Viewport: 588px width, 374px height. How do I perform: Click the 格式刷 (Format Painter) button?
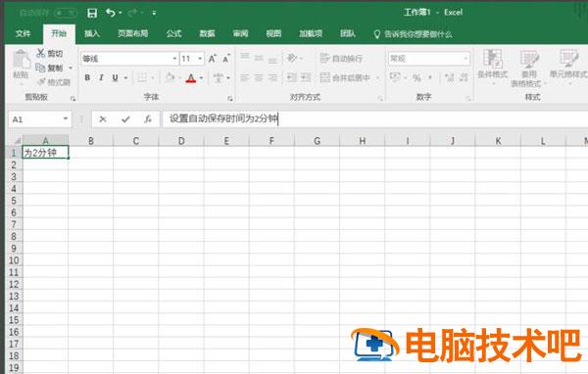pos(54,82)
